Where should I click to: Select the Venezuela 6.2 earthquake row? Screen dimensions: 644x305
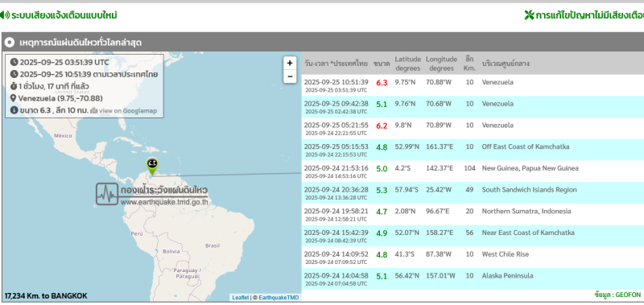pyautogui.click(x=473, y=129)
